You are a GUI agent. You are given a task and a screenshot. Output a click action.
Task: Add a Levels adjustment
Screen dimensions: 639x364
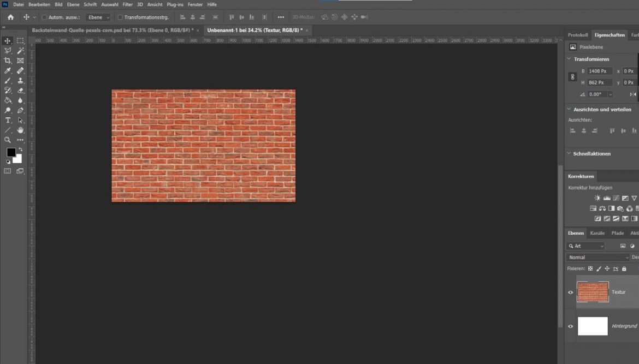pyautogui.click(x=607, y=198)
